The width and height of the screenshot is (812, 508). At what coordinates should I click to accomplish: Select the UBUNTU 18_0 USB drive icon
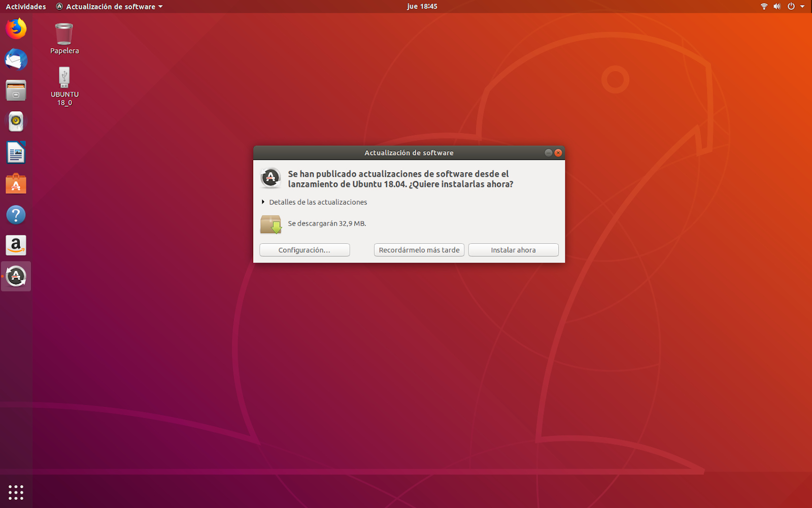pyautogui.click(x=64, y=86)
